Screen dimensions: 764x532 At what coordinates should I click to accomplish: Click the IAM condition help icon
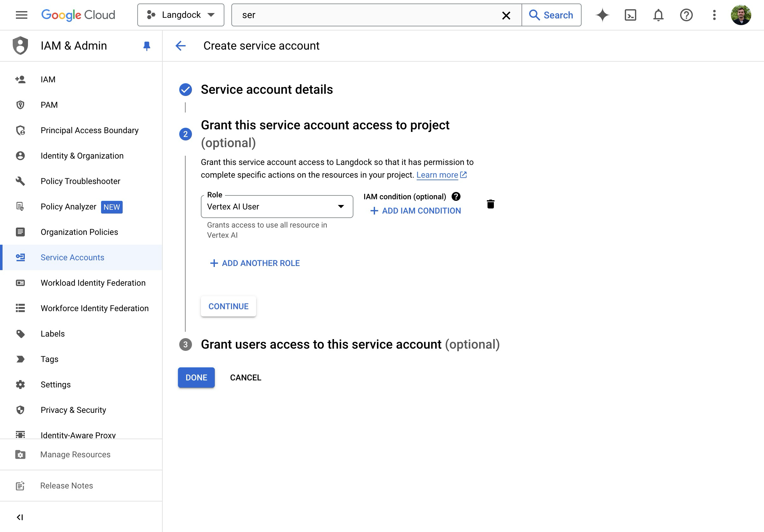pyautogui.click(x=456, y=197)
